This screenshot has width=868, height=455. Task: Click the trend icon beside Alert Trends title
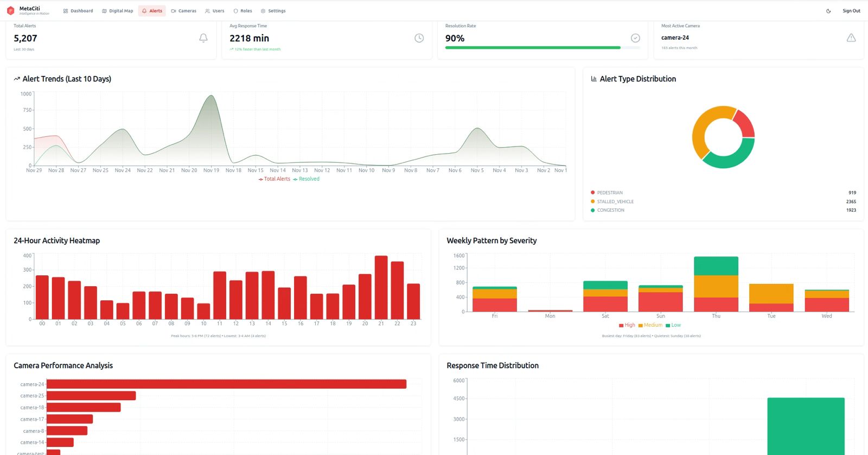[x=17, y=79]
